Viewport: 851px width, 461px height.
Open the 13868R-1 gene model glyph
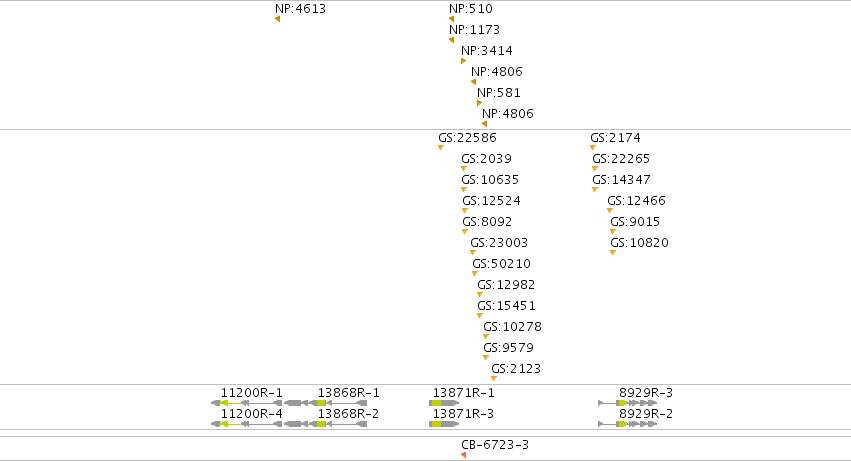tap(326, 403)
